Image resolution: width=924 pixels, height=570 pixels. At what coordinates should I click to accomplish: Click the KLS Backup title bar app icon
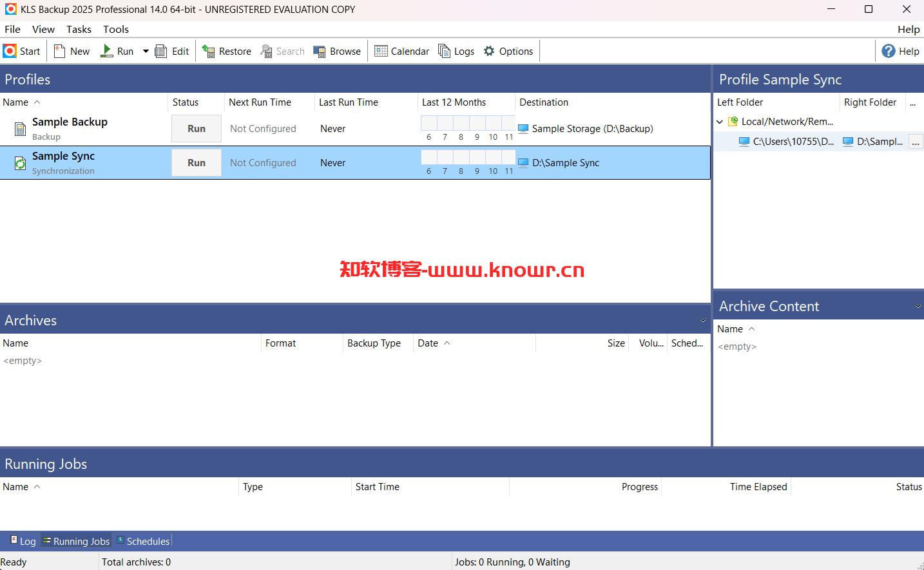tap(10, 9)
